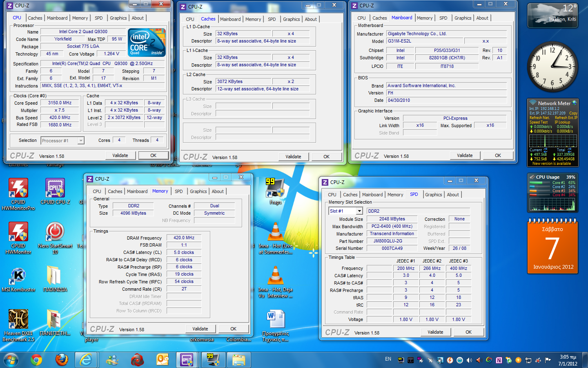
Task: Open Graphics tab in the SPD window
Action: (x=434, y=195)
